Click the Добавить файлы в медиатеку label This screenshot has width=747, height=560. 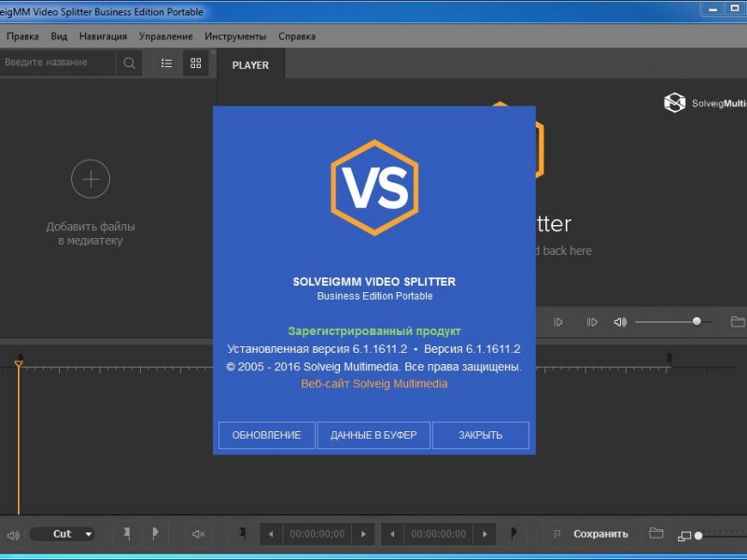pyautogui.click(x=91, y=233)
